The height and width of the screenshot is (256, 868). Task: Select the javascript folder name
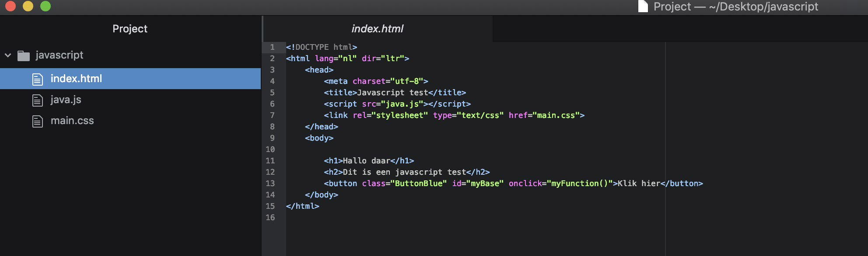(59, 55)
